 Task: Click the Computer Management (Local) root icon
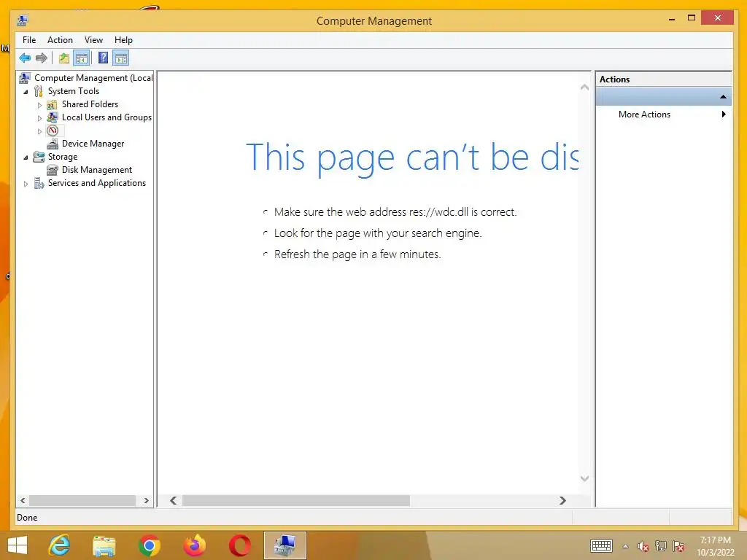tap(25, 77)
